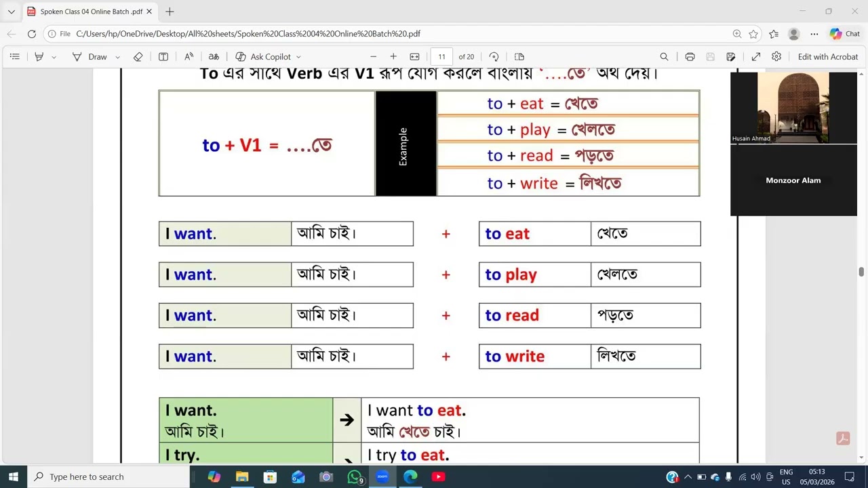868x488 pixels.
Task: Click the Fit to width icon
Action: point(415,57)
